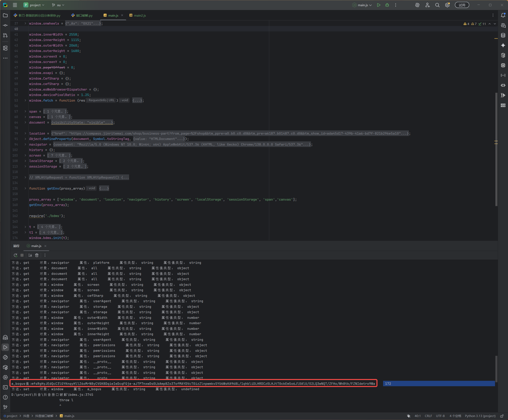Image resolution: width=508 pixels, height=420 pixels.
Task: Open the Structure tool window icon
Action: click(5, 48)
